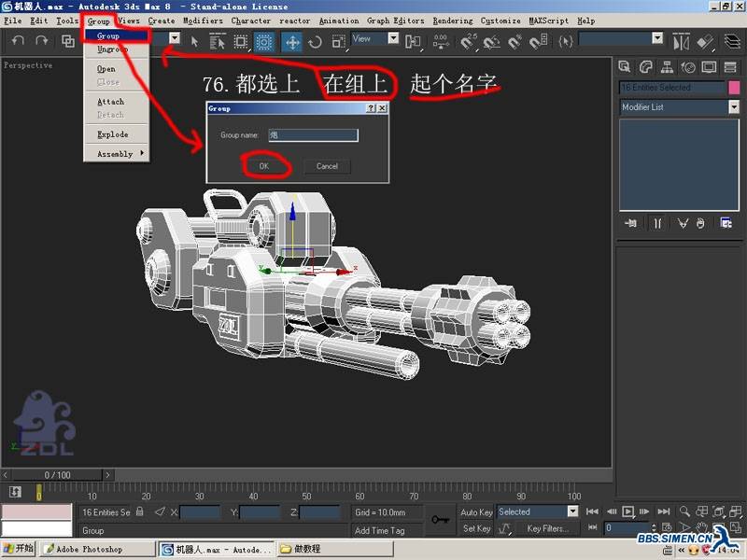Toggle Show End Result in modifier stack

pos(657,223)
